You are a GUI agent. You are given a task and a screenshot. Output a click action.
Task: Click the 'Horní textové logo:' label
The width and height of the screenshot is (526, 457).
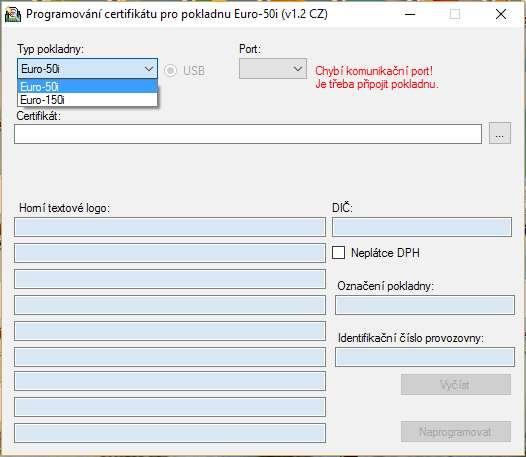(64, 208)
